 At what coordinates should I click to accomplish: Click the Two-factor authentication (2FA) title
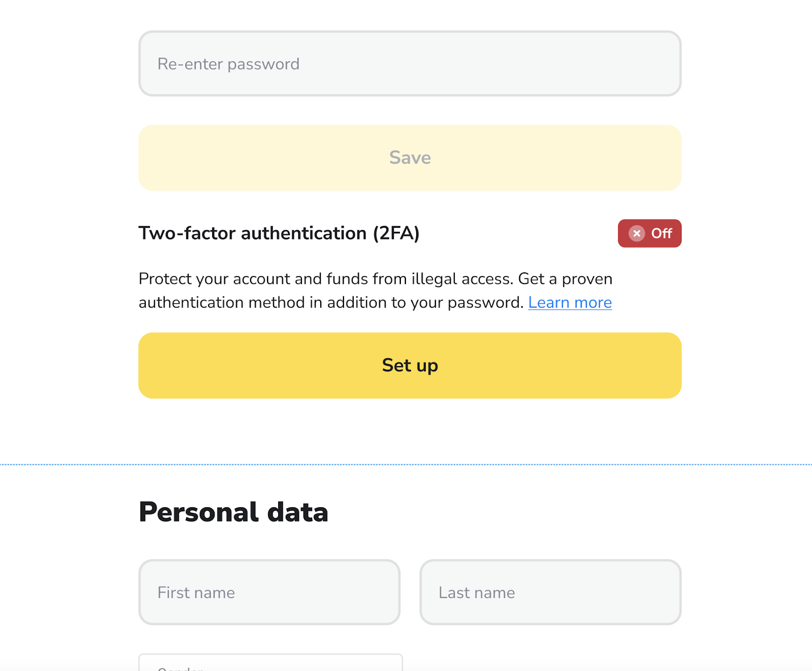click(x=279, y=233)
